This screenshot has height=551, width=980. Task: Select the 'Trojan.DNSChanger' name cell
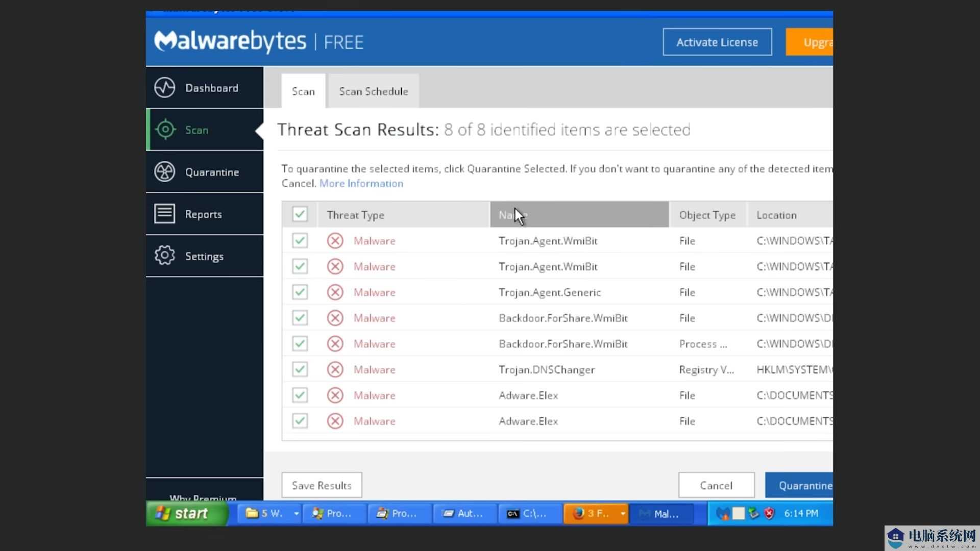click(x=547, y=369)
